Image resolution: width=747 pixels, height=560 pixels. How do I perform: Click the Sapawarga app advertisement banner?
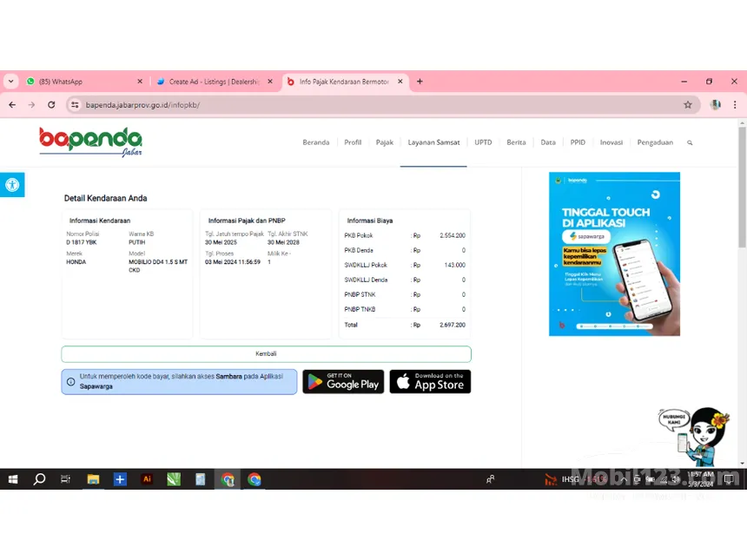pos(614,254)
